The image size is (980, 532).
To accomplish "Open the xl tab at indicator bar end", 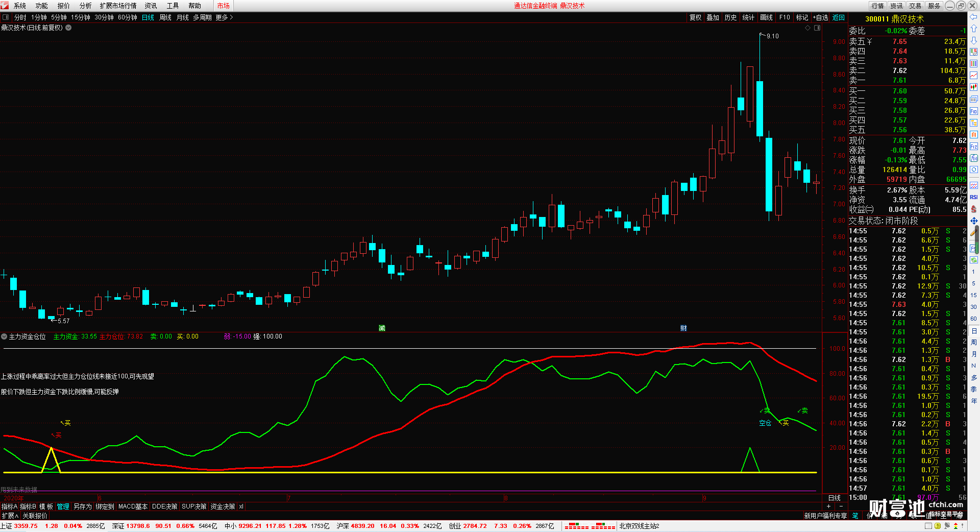I will (x=241, y=506).
